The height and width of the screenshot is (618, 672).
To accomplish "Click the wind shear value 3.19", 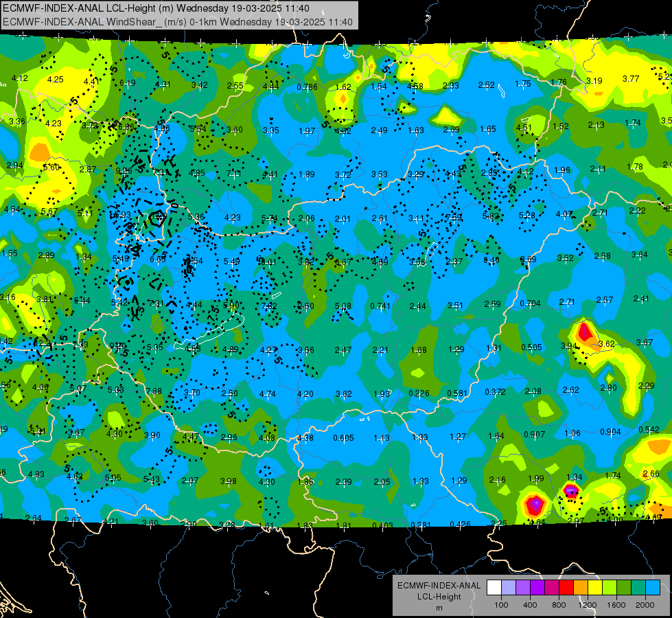I will [594, 80].
